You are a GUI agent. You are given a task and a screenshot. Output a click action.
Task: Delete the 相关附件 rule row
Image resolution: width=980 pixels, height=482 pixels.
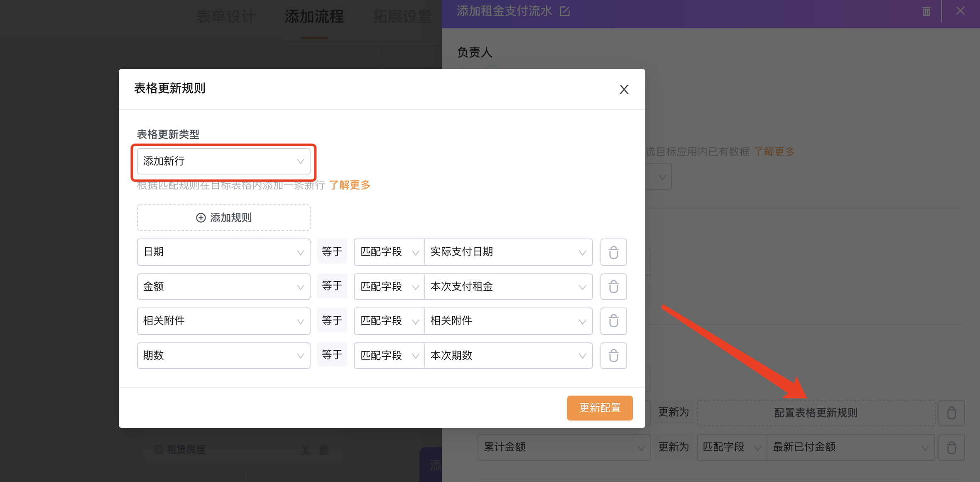click(x=613, y=321)
